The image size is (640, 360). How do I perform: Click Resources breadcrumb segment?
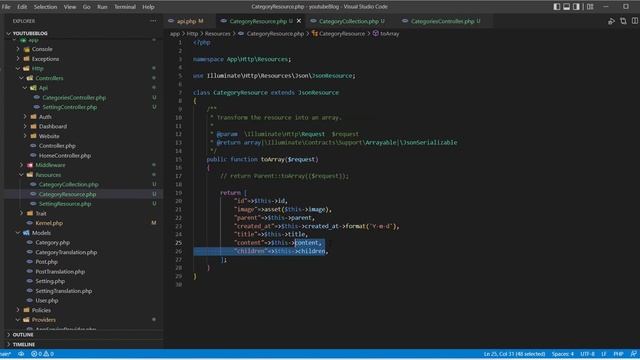point(218,34)
